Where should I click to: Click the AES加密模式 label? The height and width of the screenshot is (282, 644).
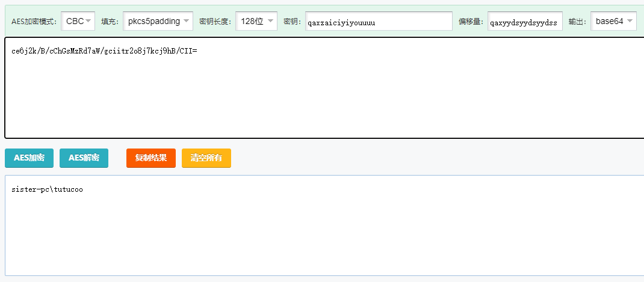pos(34,22)
